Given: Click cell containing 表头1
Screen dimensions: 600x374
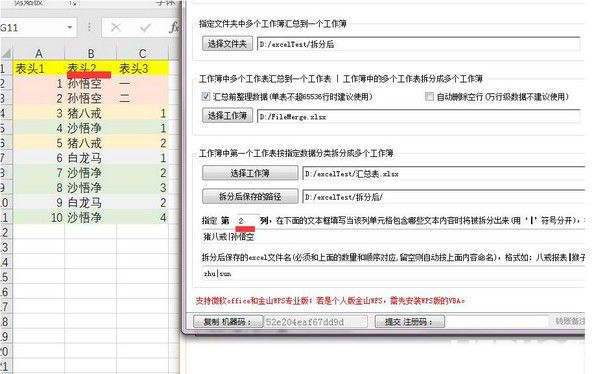Looking at the screenshot, I should coord(39,69).
